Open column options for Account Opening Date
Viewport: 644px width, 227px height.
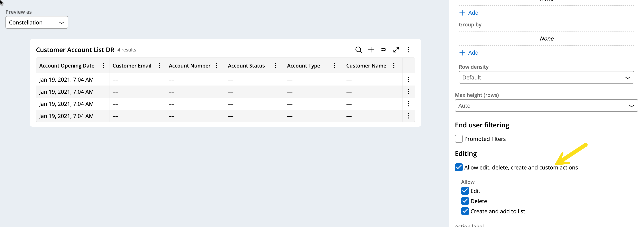coord(103,66)
